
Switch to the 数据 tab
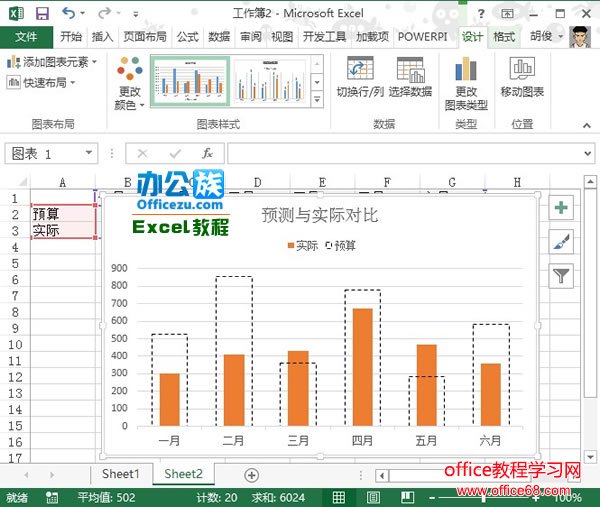(219, 37)
